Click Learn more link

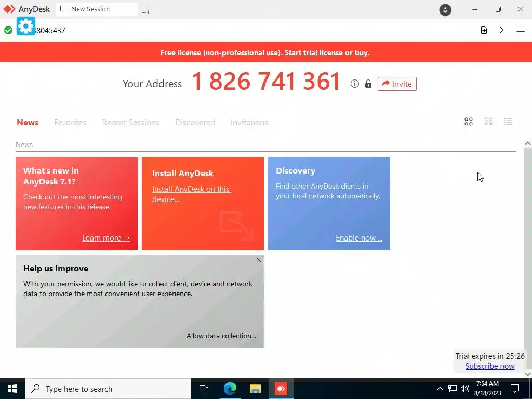point(106,238)
